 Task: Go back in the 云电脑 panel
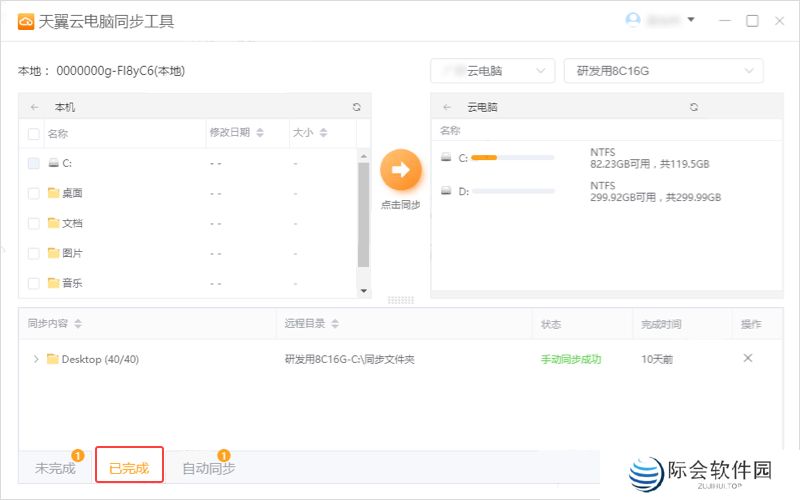pyautogui.click(x=447, y=107)
